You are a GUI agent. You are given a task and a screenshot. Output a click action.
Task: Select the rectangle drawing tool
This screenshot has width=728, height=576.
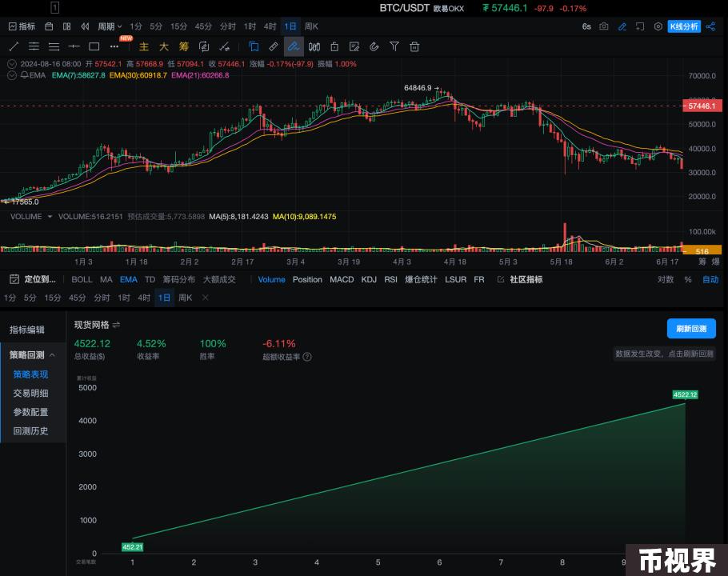pyautogui.click(x=94, y=46)
